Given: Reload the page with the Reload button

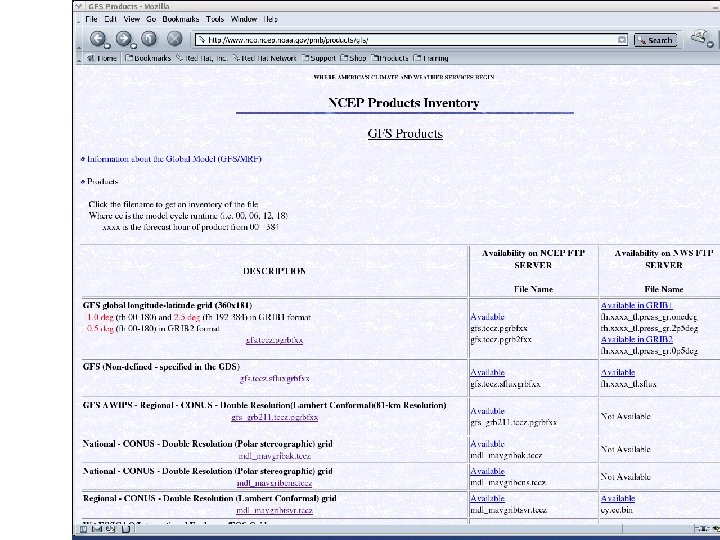Looking at the screenshot, I should [x=149, y=39].
